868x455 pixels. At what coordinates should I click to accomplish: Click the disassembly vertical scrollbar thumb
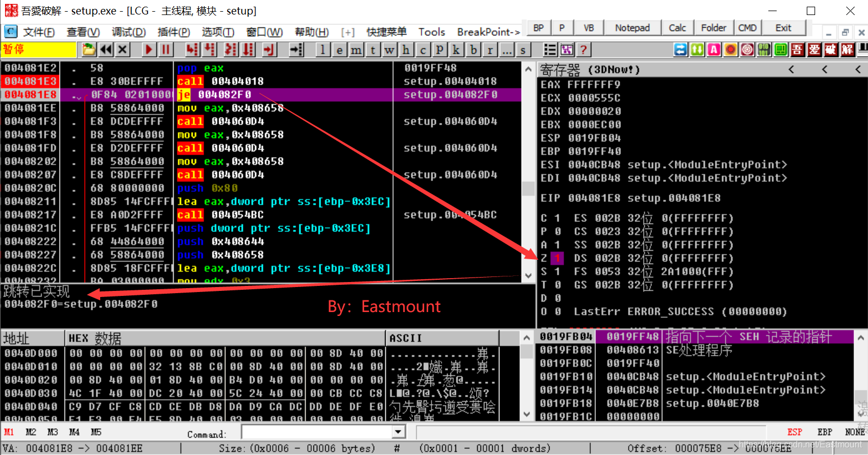(x=528, y=188)
